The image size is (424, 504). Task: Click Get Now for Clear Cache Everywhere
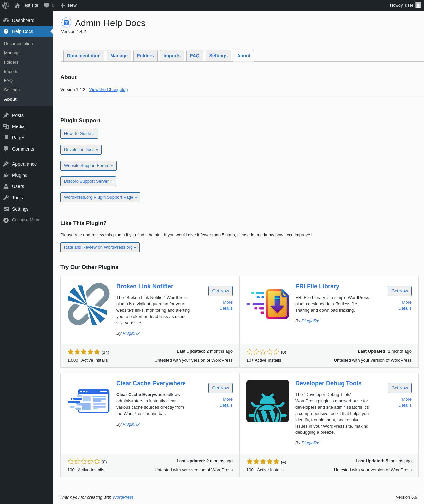click(x=220, y=388)
